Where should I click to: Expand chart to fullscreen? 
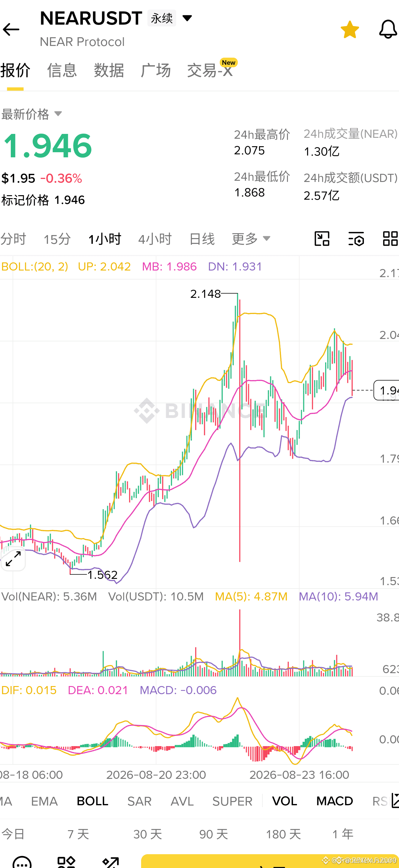click(x=13, y=559)
